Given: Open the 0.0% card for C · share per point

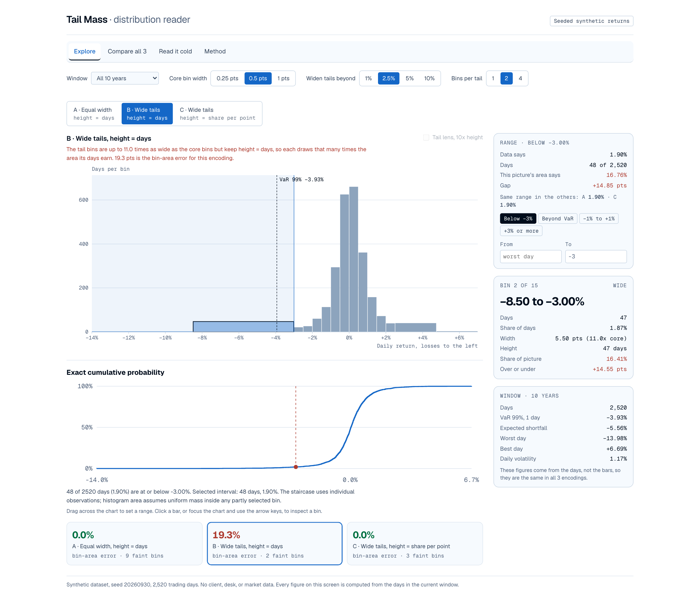Looking at the screenshot, I should point(415,544).
